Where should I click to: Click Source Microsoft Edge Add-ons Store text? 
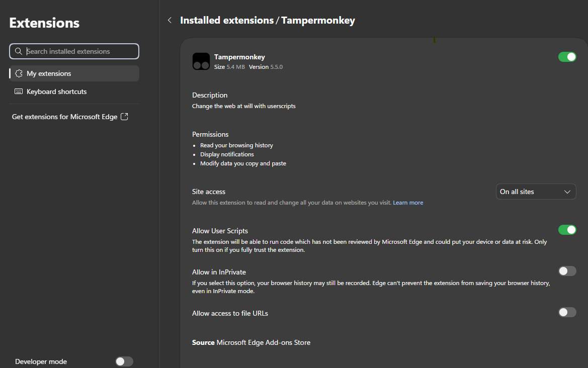click(251, 342)
